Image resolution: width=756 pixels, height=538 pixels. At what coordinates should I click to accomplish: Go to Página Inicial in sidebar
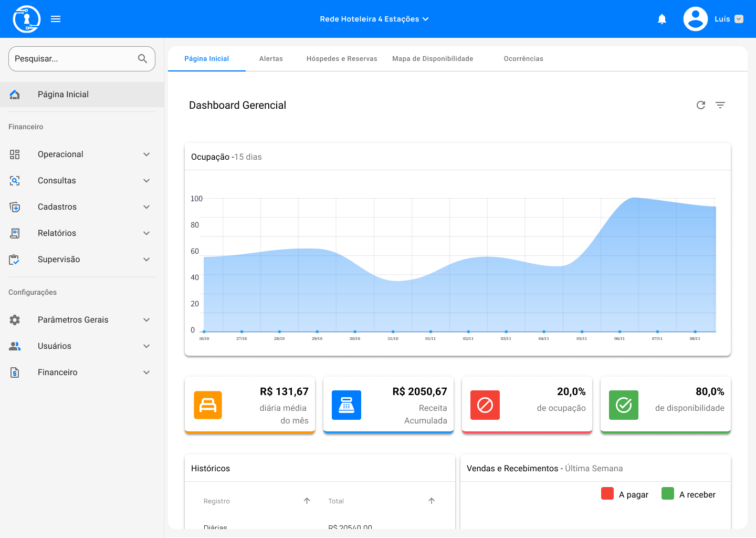click(x=63, y=95)
